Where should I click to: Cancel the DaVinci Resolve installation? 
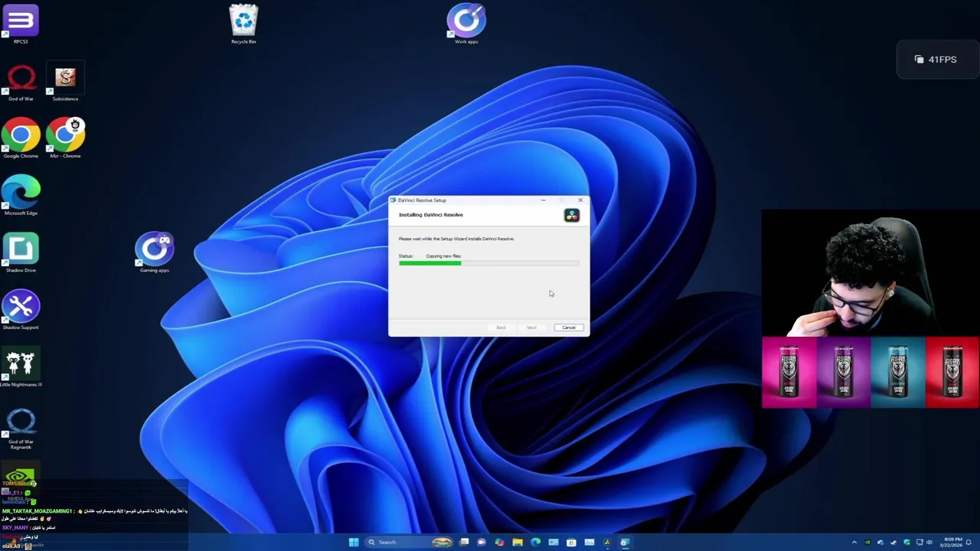tap(569, 328)
